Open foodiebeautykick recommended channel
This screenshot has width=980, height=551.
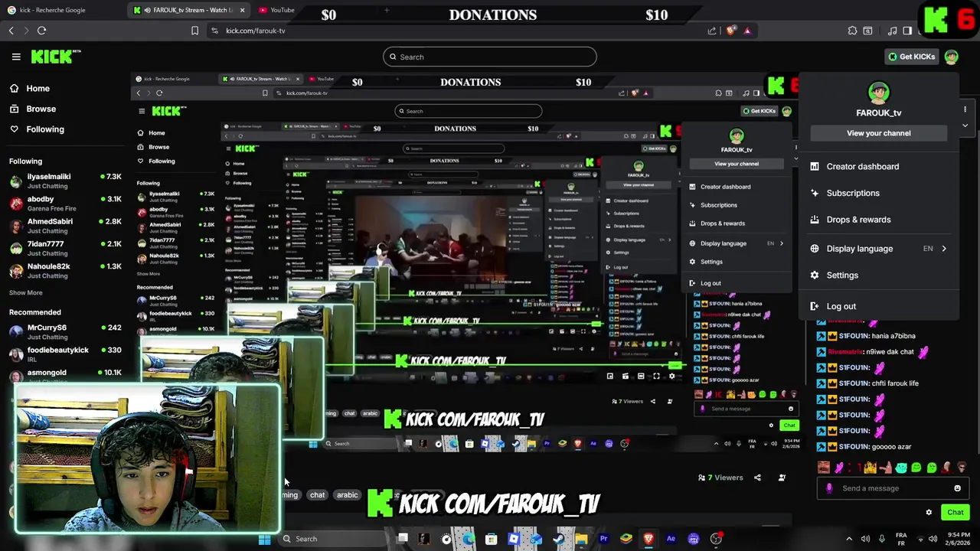(65, 354)
